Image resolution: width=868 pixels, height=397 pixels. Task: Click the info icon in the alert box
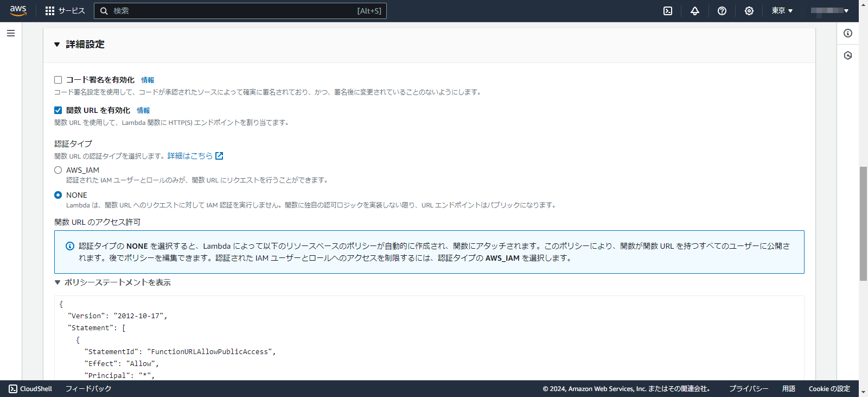click(70, 246)
